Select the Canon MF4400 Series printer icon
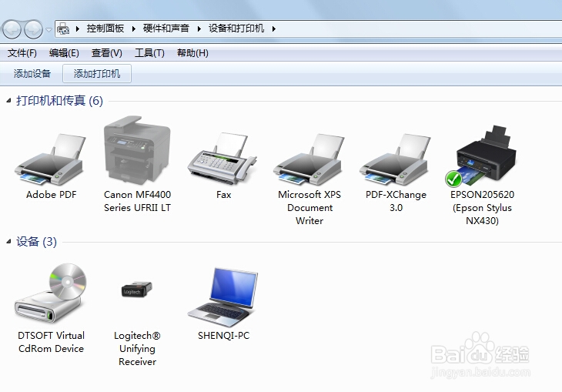This screenshot has height=392, width=562. 137,150
